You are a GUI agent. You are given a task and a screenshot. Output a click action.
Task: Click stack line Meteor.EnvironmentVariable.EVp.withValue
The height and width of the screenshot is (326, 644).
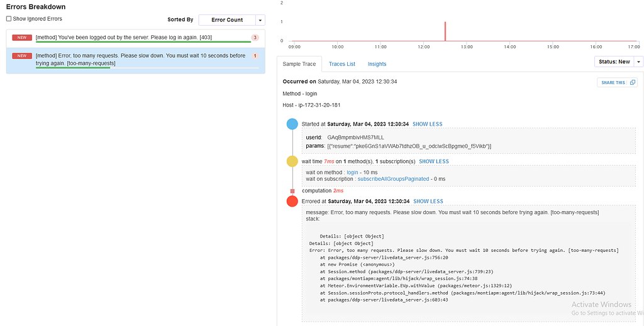[416, 285]
